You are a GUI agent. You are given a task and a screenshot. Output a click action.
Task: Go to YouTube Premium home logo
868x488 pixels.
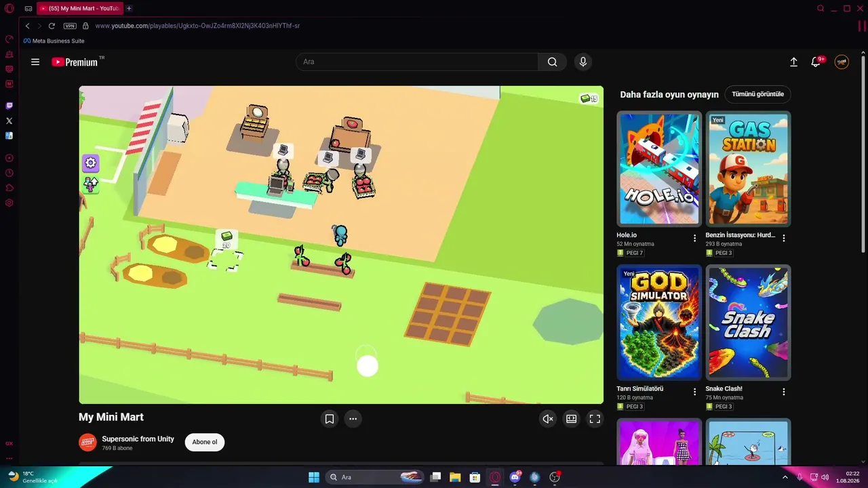point(75,62)
